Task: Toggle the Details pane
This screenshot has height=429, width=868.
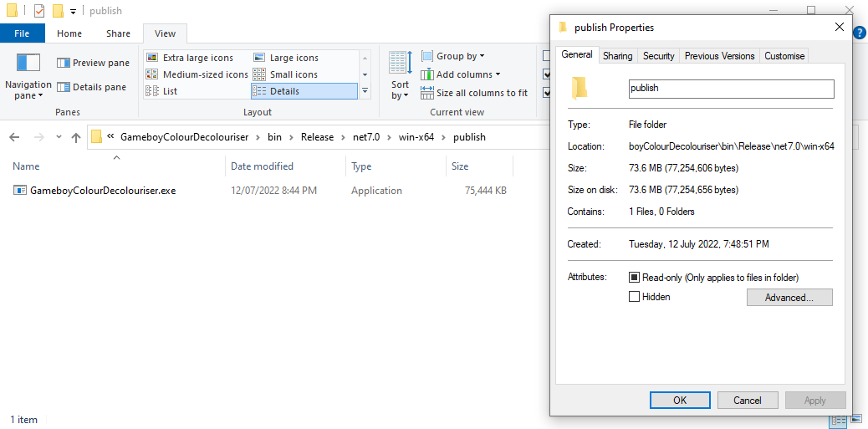Action: (92, 87)
